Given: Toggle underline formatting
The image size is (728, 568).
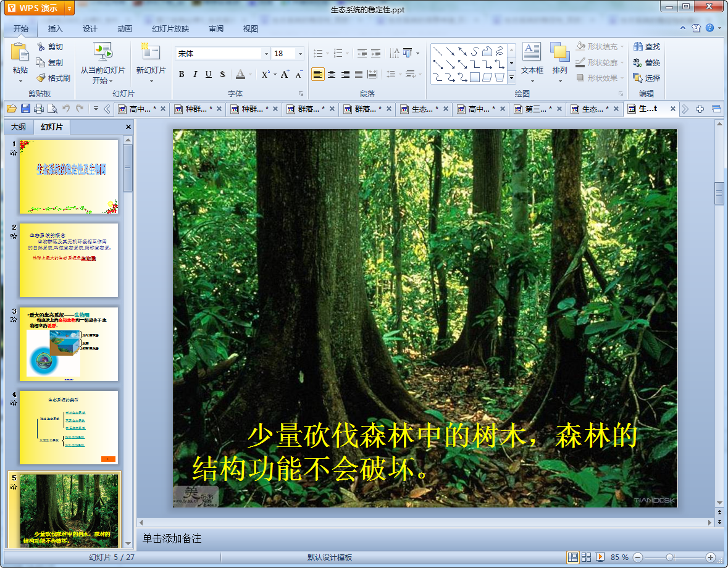Looking at the screenshot, I should 209,74.
